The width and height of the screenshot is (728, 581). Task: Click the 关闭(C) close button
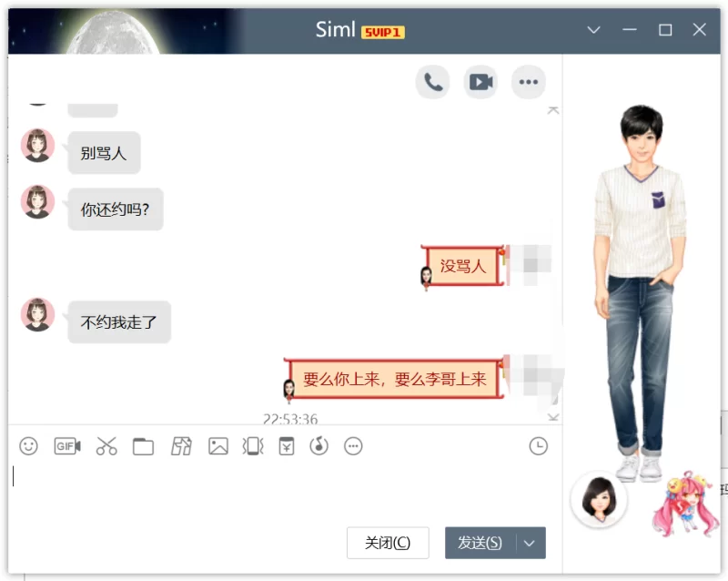388,543
